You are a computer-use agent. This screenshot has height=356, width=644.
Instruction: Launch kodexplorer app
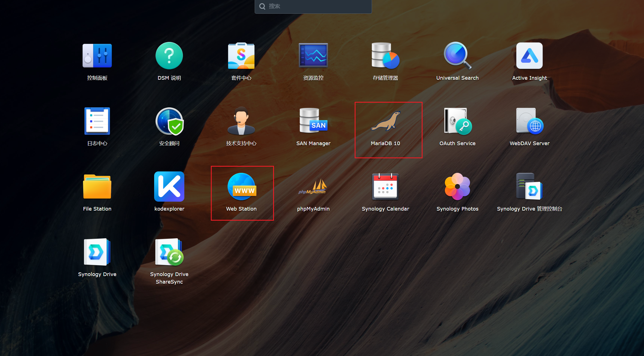169,187
